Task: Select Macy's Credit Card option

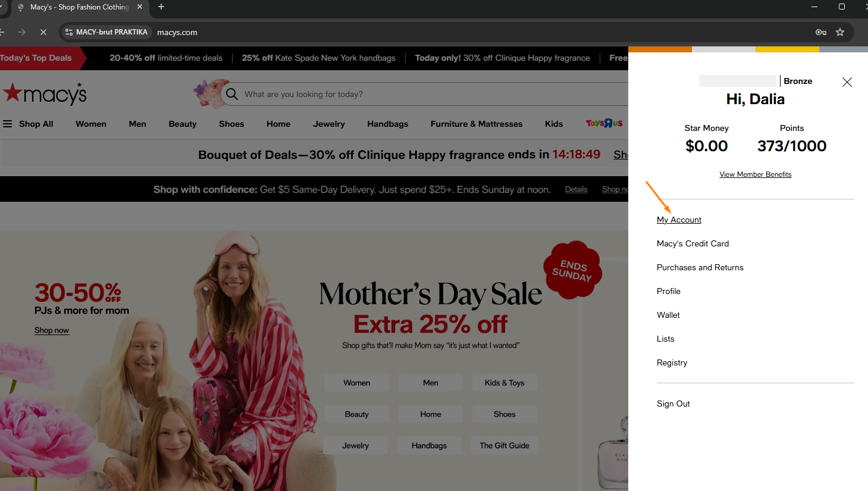Action: coord(692,243)
